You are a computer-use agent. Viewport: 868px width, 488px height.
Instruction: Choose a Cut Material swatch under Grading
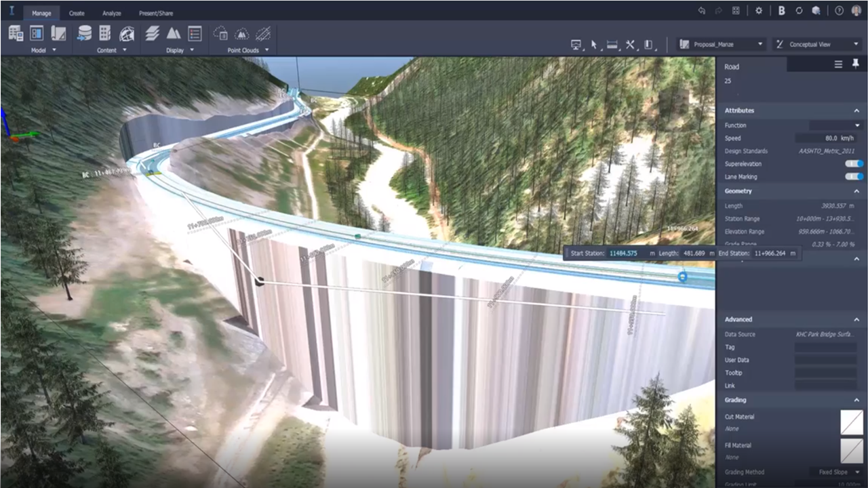click(x=852, y=422)
